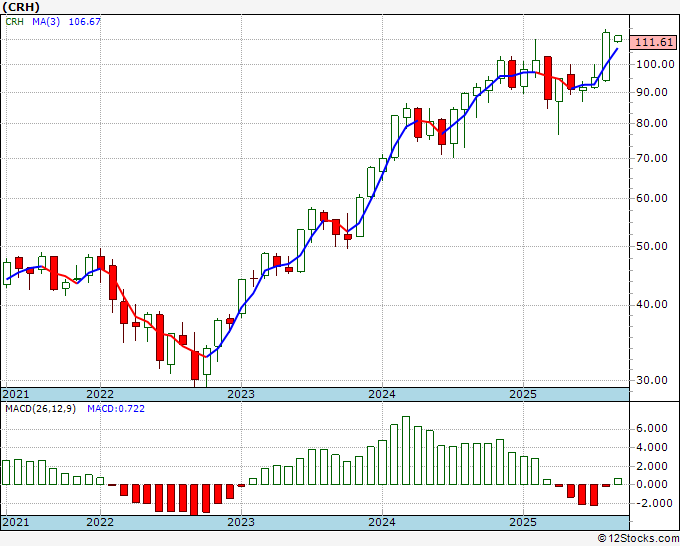Viewport: 680px width, 546px height.
Task: Click the 50.00 price axis label
Action: (652, 246)
